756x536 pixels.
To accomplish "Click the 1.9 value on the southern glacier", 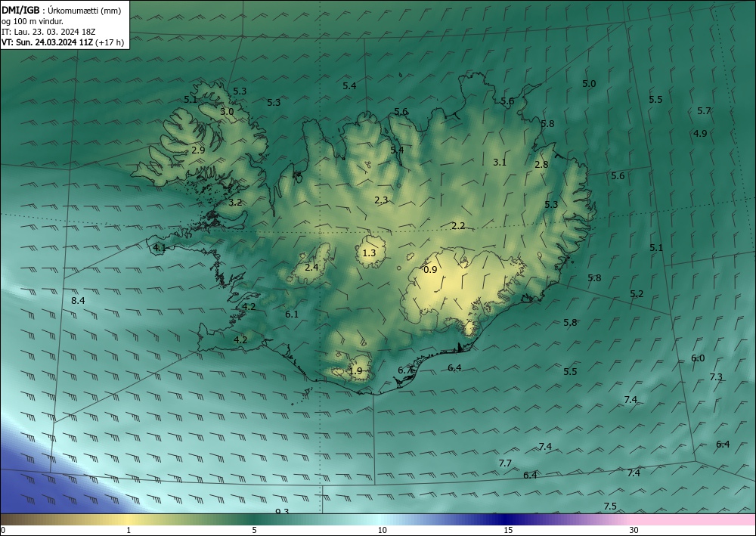I will click(x=355, y=371).
